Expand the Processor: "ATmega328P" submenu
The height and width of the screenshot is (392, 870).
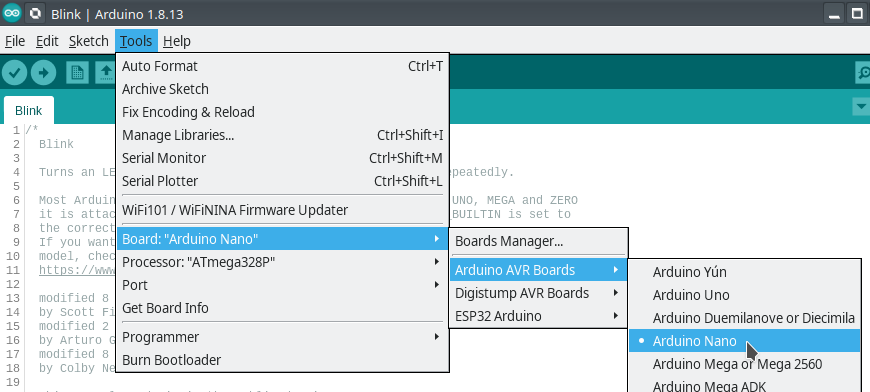coord(282,262)
